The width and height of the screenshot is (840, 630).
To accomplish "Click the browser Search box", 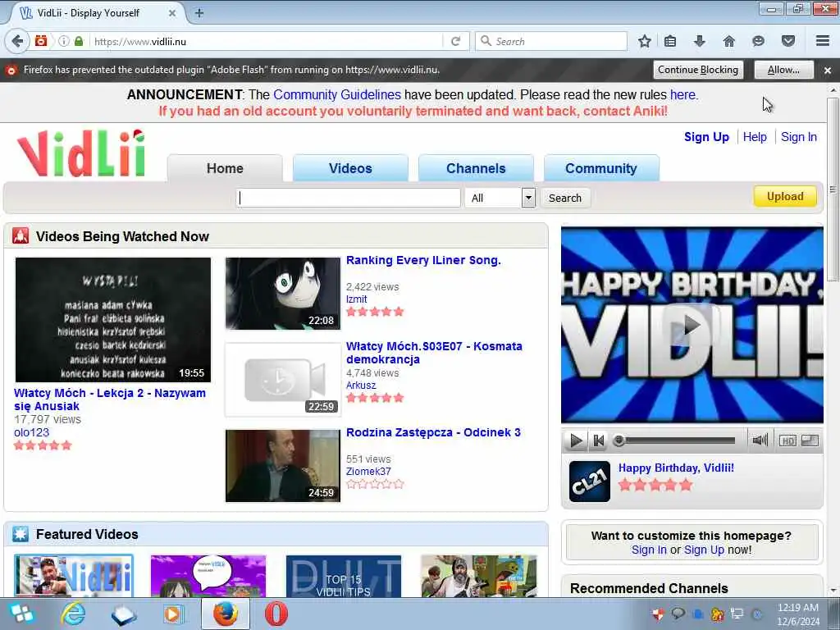I will tap(551, 41).
